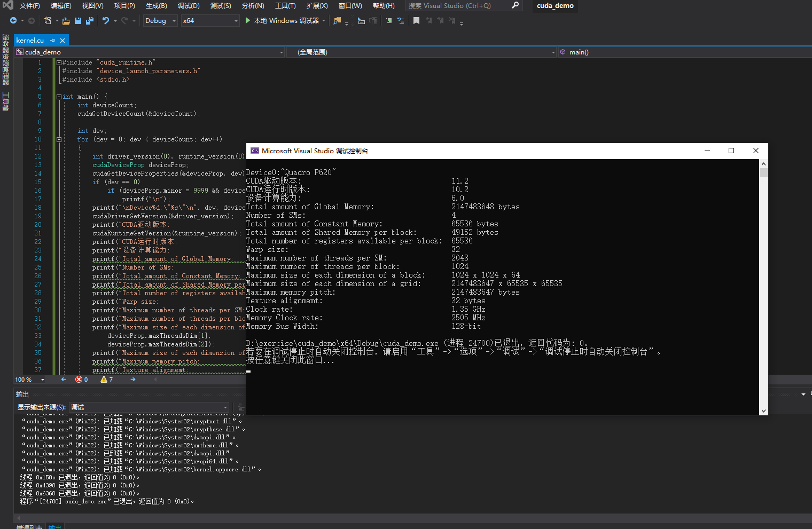
Task: Open the 文件(F) menu
Action: (x=29, y=5)
